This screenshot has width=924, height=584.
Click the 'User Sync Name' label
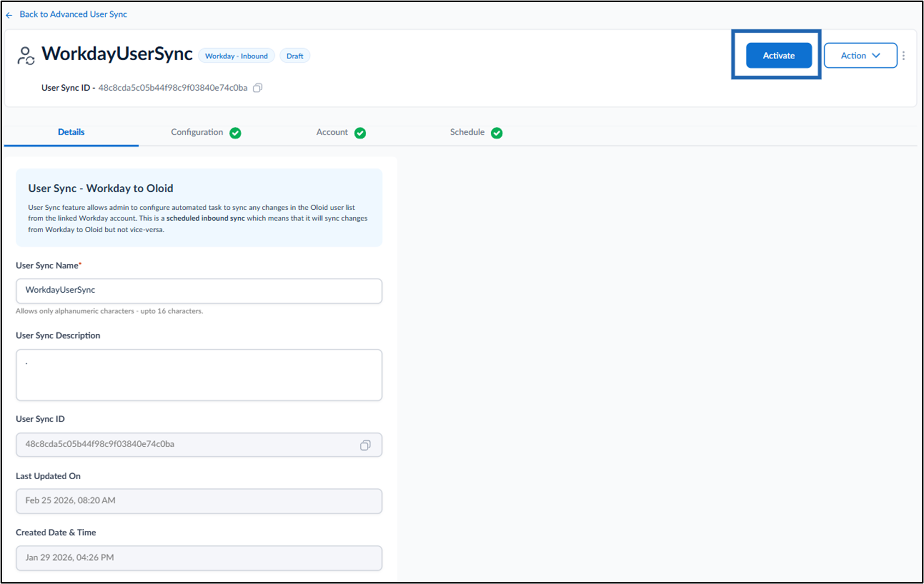coord(48,266)
